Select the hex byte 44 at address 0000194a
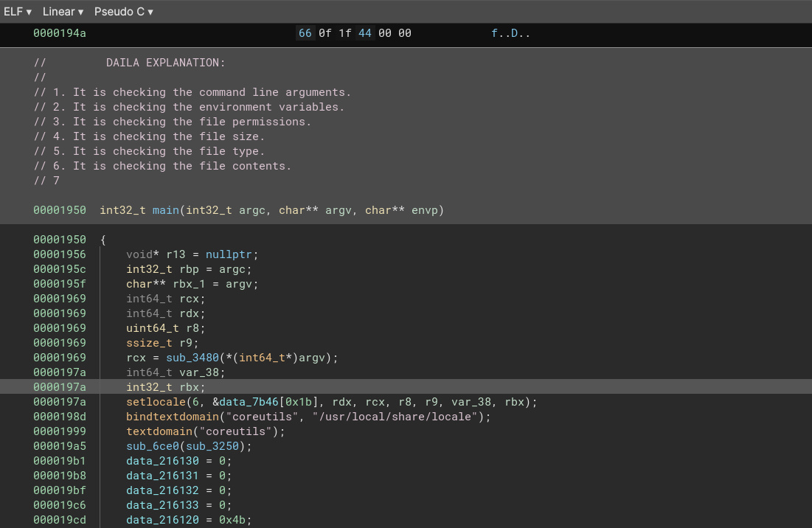This screenshot has height=528, width=812. coord(365,33)
